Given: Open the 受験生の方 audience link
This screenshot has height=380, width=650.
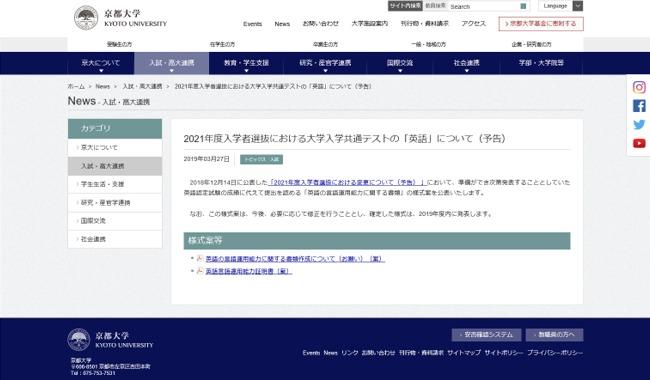Looking at the screenshot, I should point(119,44).
